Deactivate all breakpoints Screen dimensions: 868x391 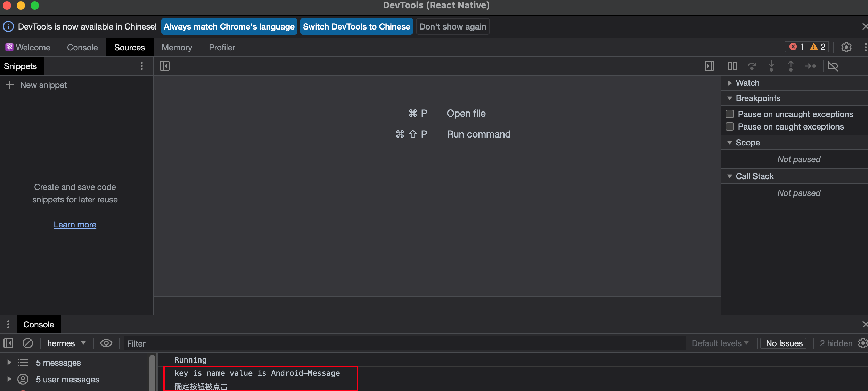[834, 66]
